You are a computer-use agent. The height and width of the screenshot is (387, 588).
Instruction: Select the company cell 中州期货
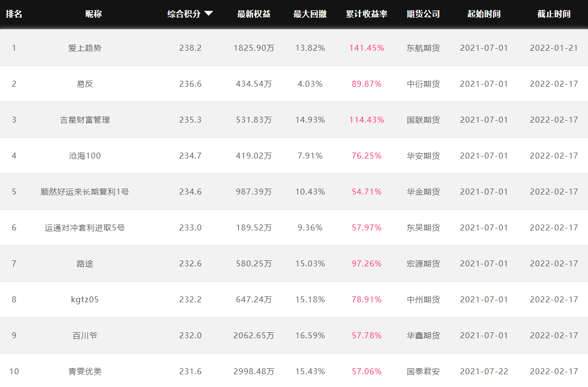[424, 300]
